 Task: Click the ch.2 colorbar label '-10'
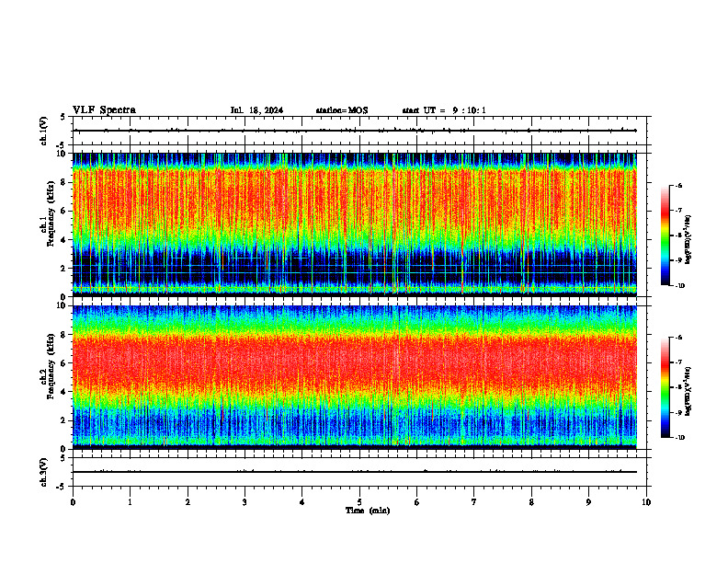pos(679,438)
